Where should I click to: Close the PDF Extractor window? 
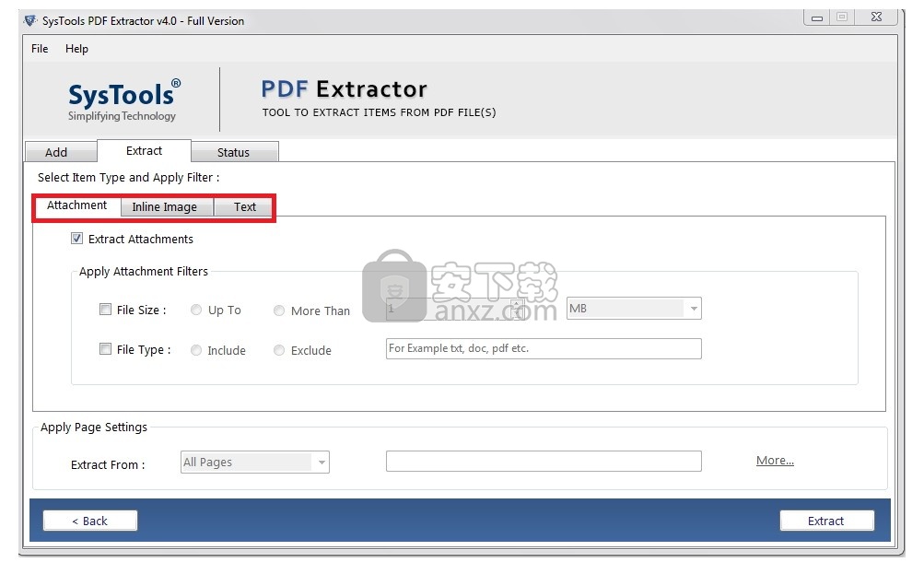[877, 18]
